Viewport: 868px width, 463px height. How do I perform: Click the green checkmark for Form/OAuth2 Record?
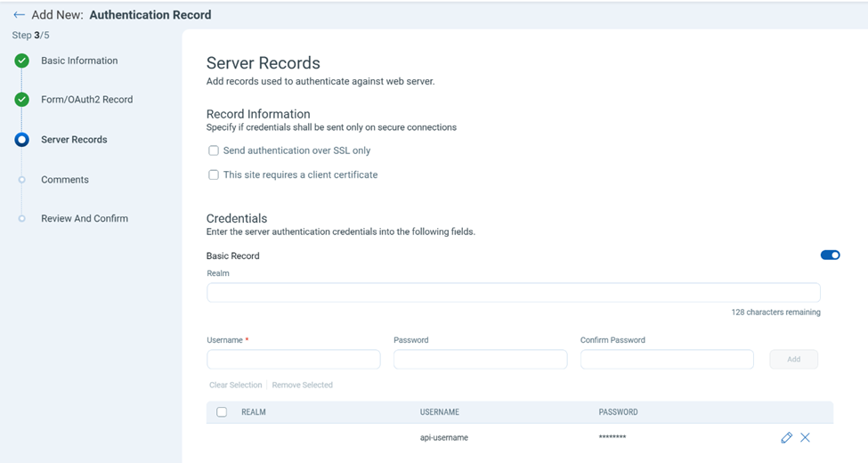(21, 100)
